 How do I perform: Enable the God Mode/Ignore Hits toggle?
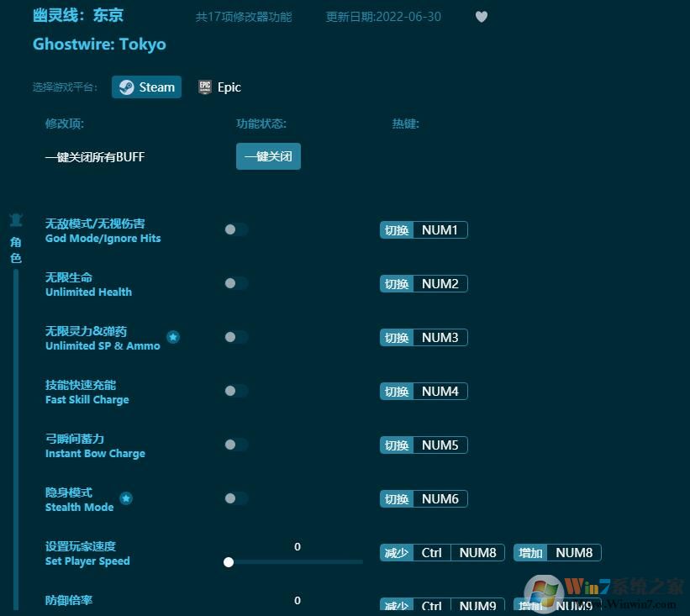click(235, 229)
